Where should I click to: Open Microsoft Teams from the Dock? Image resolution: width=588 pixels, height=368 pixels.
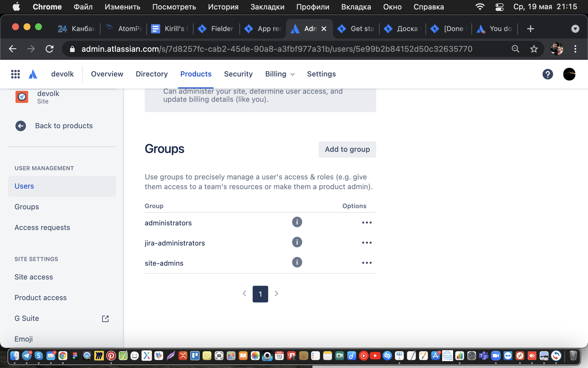[x=483, y=356]
